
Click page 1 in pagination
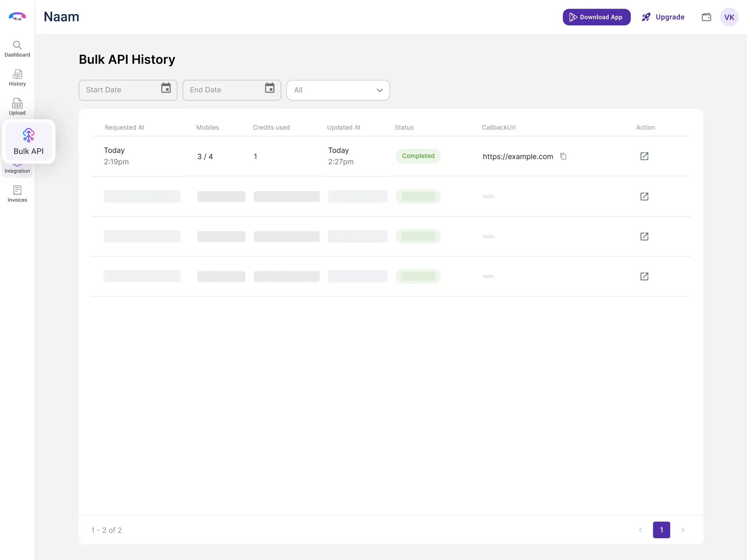coord(661,530)
